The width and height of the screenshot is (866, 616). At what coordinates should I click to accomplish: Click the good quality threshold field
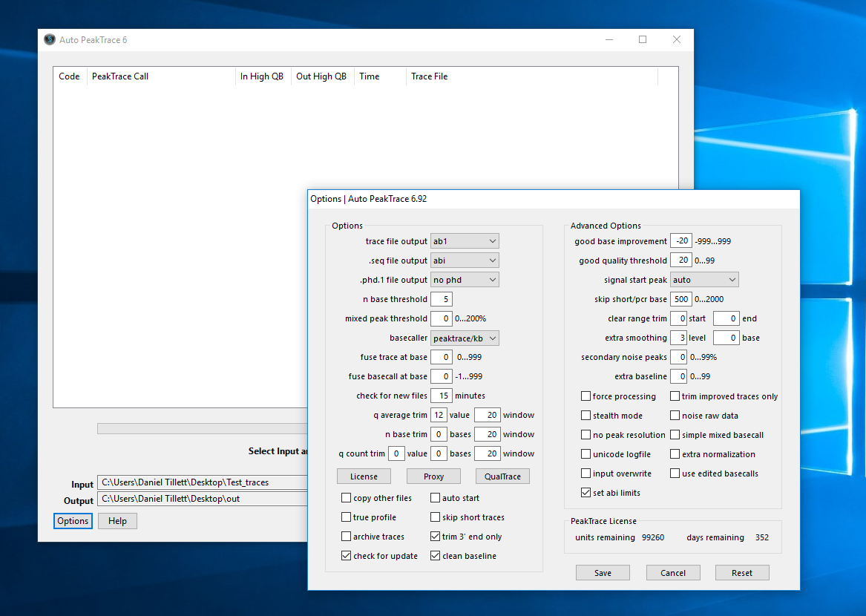pyautogui.click(x=681, y=261)
